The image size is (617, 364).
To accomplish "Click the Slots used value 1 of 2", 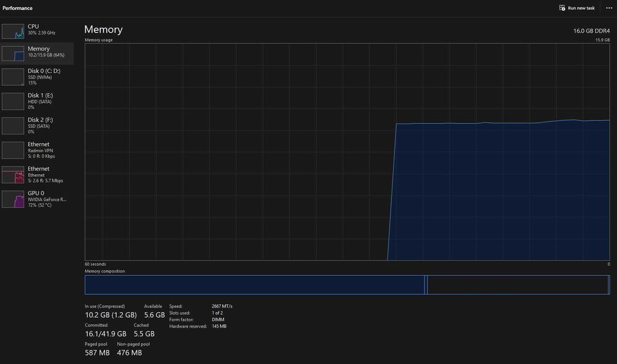I will point(217,313).
